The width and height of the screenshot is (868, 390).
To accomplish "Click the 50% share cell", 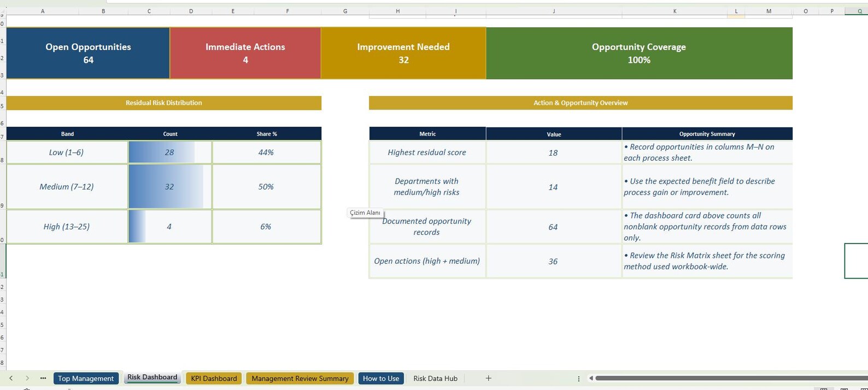I will pos(267,187).
